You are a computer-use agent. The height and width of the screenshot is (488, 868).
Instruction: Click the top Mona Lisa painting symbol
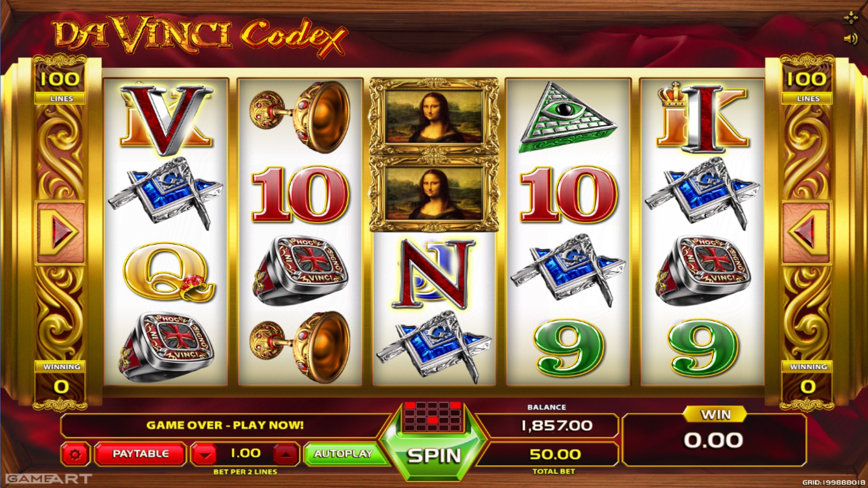coord(434,116)
